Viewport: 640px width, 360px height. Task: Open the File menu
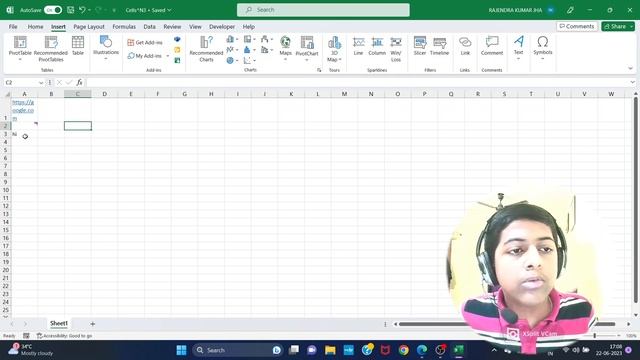tap(13, 27)
